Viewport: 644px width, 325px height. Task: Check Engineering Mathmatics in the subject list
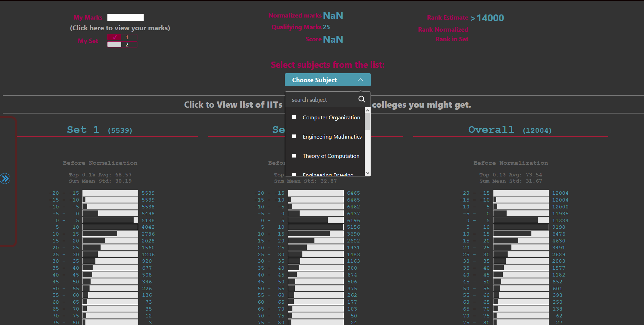click(x=294, y=136)
